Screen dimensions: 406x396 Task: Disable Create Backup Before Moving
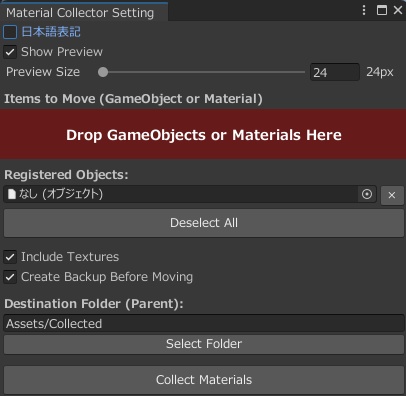[x=10, y=277]
